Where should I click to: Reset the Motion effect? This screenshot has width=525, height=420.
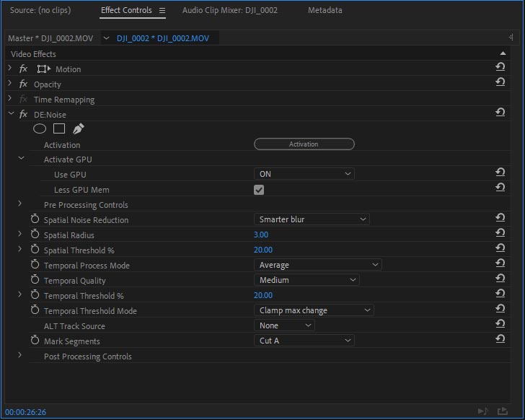(x=500, y=67)
